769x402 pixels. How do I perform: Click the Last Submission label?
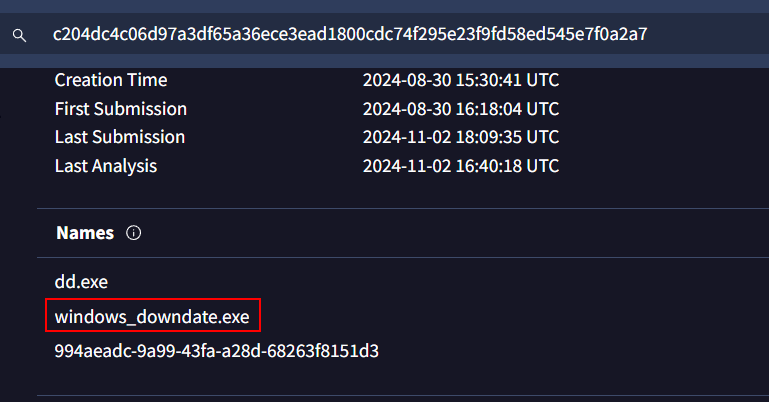tap(120, 137)
